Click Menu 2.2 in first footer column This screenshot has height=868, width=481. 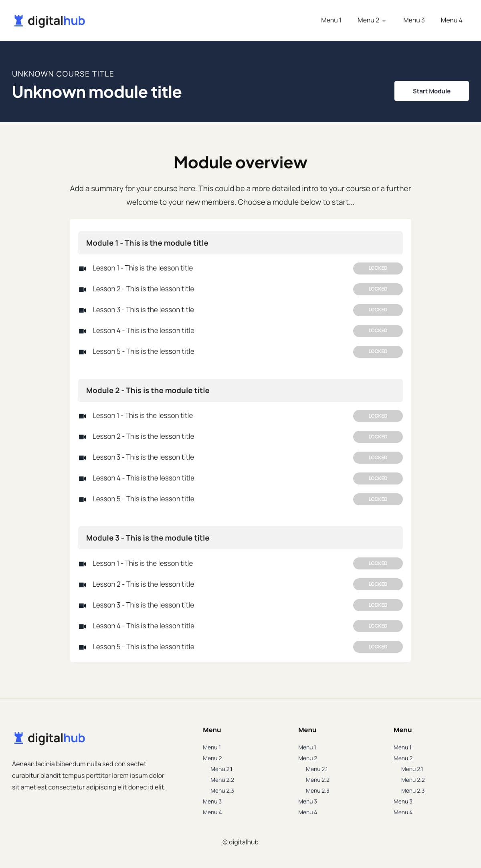click(x=222, y=780)
